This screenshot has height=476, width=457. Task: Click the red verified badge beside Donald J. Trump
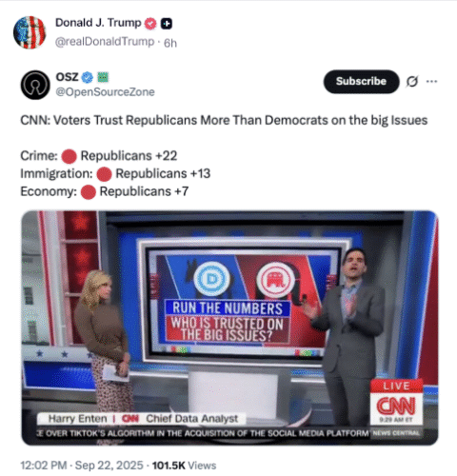click(x=150, y=24)
